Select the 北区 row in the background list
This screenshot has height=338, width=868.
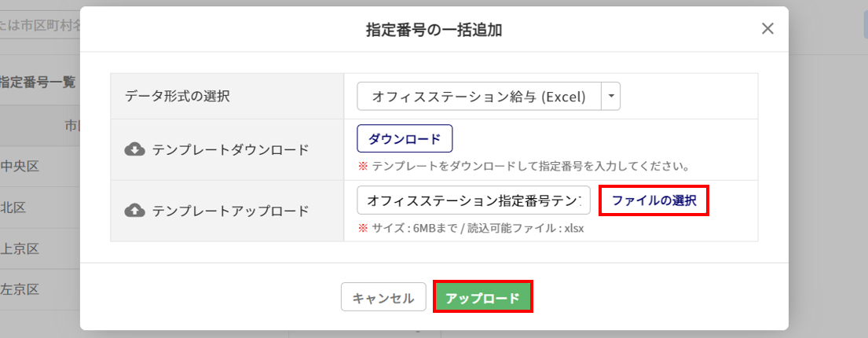click(x=14, y=208)
